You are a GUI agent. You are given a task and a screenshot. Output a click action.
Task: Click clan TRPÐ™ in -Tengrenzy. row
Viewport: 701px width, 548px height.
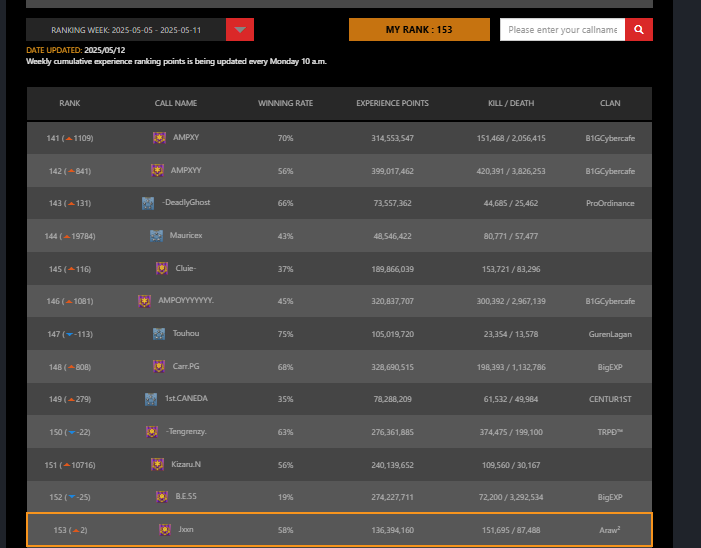click(x=610, y=432)
